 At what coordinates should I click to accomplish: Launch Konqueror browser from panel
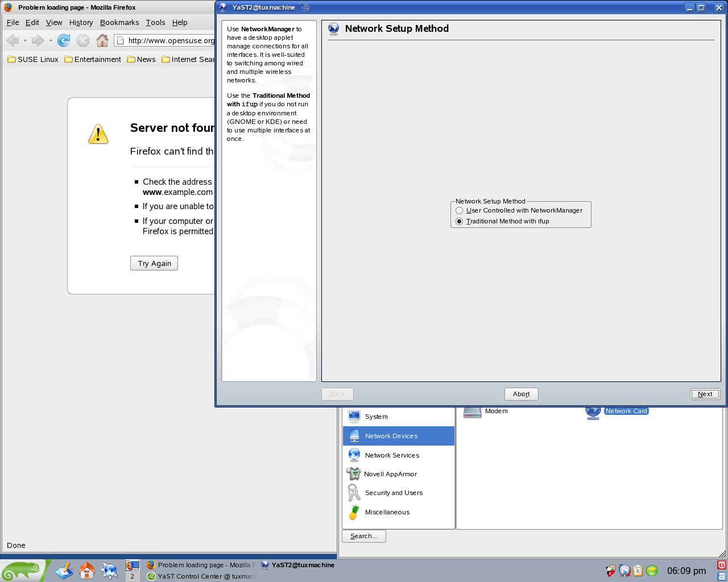109,570
